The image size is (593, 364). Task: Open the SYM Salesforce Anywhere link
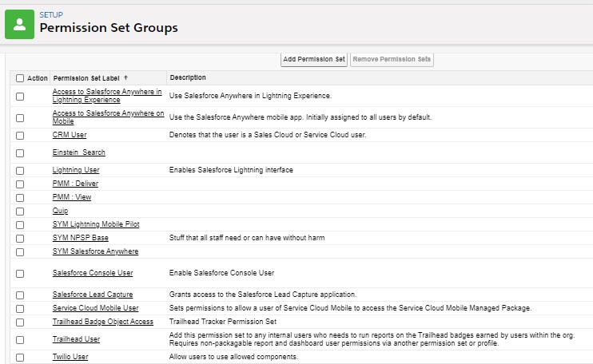click(96, 251)
